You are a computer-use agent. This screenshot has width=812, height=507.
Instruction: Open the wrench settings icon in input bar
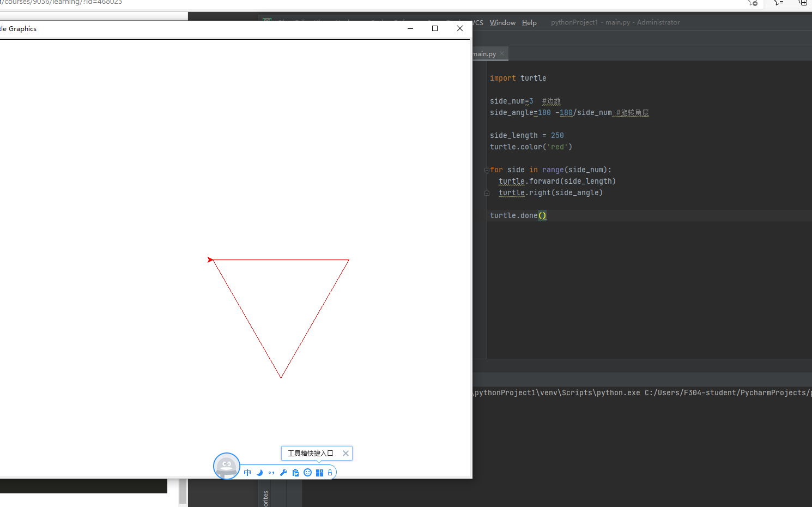(x=283, y=473)
